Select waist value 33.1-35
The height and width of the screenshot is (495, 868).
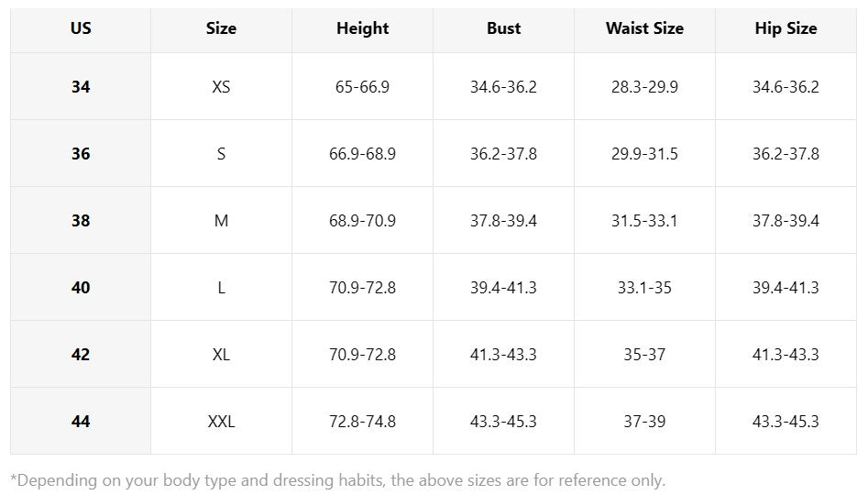click(645, 288)
